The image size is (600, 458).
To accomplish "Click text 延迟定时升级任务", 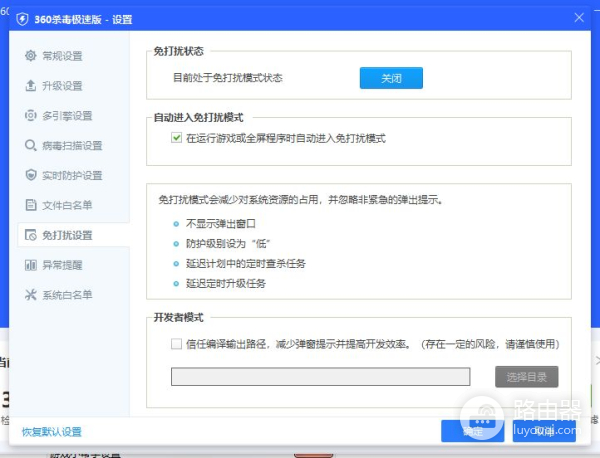I will point(226,283).
